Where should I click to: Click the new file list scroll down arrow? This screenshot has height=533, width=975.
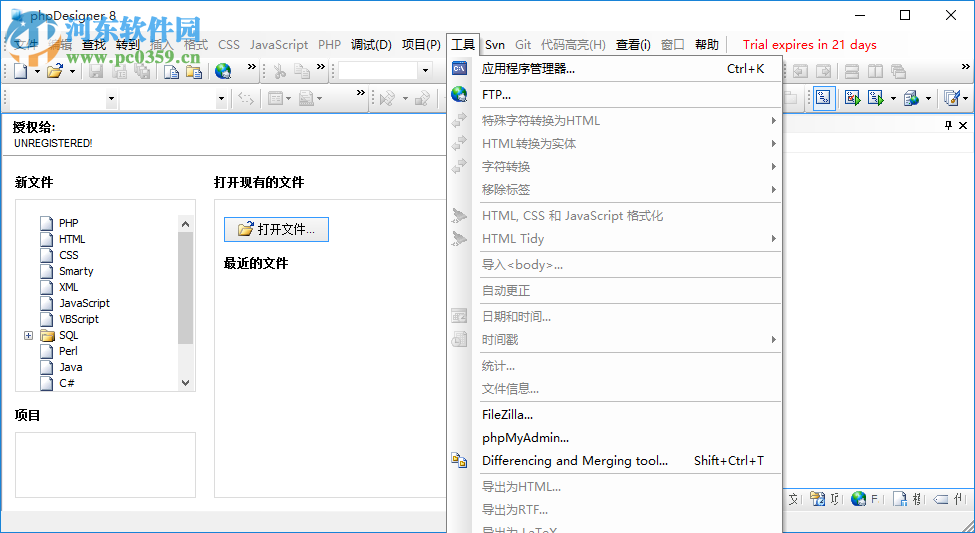click(x=185, y=383)
